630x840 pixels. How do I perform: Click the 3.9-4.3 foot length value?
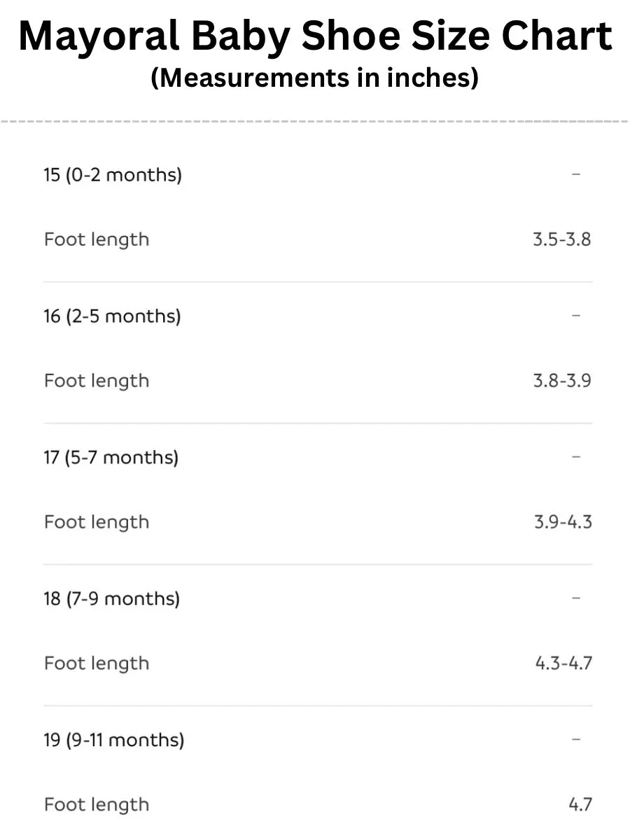[x=563, y=522]
